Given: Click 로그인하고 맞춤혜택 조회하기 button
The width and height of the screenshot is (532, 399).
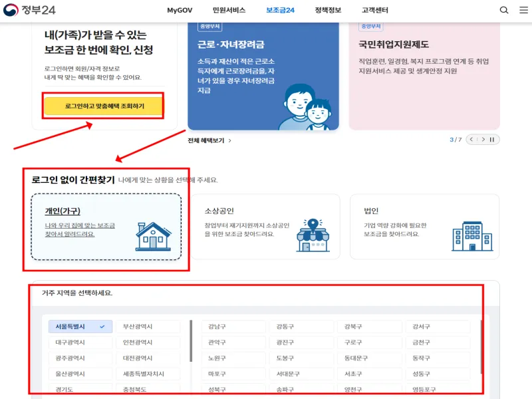Looking at the screenshot, I should click(x=104, y=106).
